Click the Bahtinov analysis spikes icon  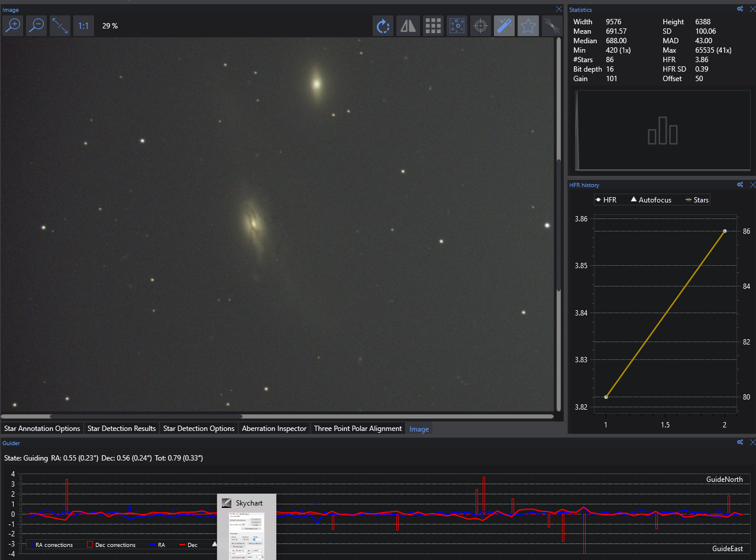tap(552, 26)
